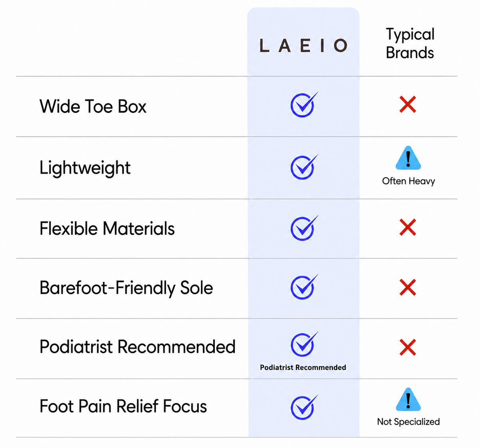Click the LAEIO brand logo

point(303,46)
